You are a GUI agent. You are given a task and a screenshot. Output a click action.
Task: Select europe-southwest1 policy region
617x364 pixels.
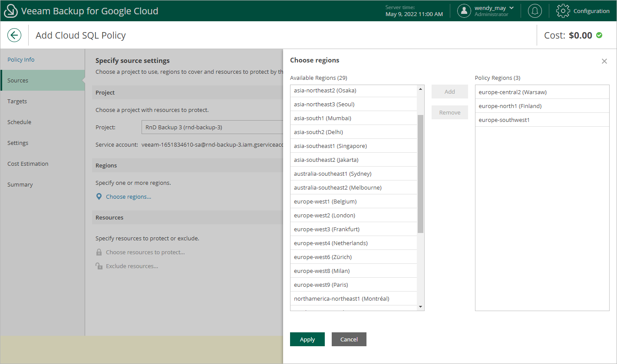point(542,120)
